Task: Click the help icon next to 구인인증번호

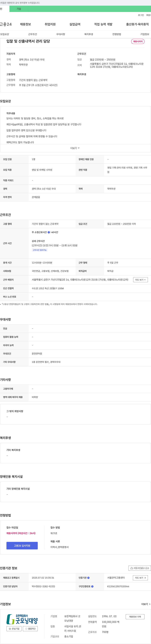Action: coord(92,586)
